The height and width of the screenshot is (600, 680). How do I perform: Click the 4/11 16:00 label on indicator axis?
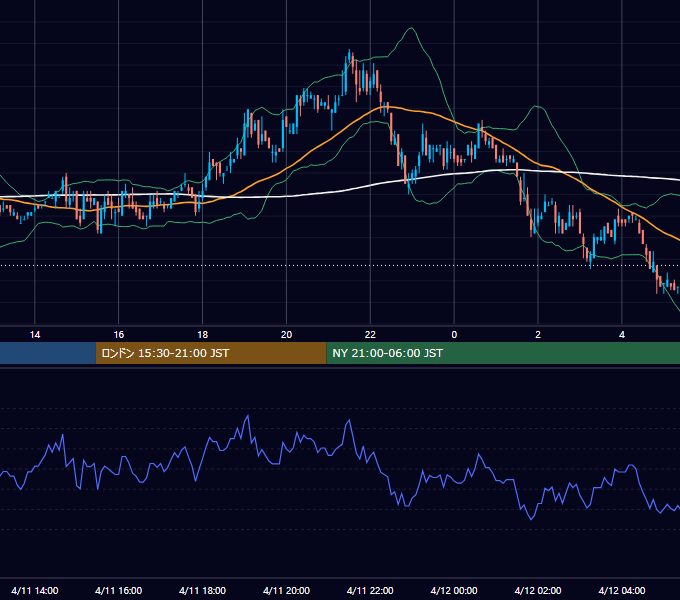click(118, 590)
